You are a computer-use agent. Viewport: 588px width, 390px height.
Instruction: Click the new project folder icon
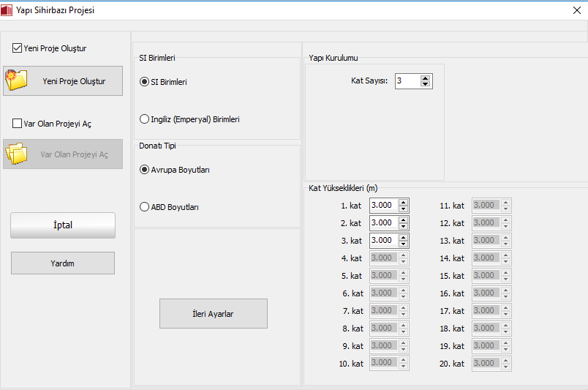click(16, 80)
